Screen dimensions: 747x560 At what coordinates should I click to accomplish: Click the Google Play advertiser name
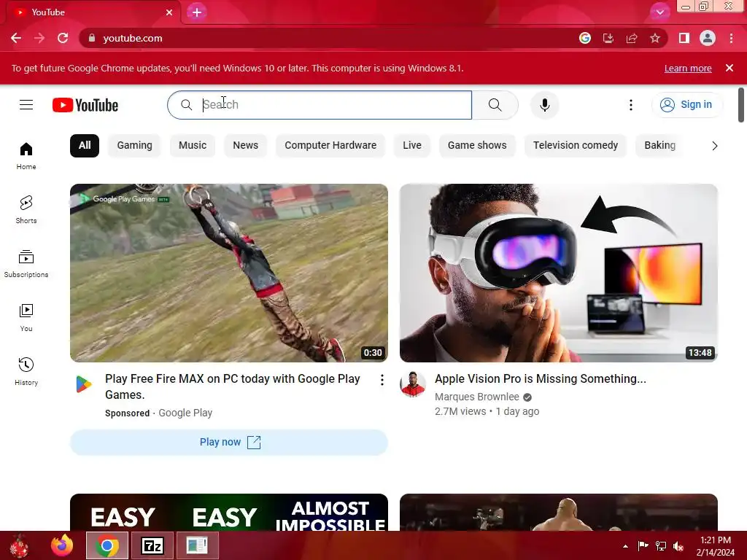click(185, 413)
